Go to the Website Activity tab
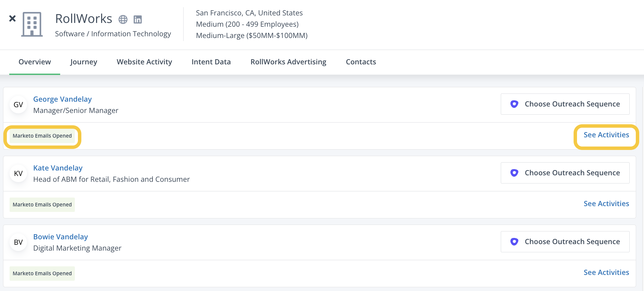 click(x=144, y=62)
